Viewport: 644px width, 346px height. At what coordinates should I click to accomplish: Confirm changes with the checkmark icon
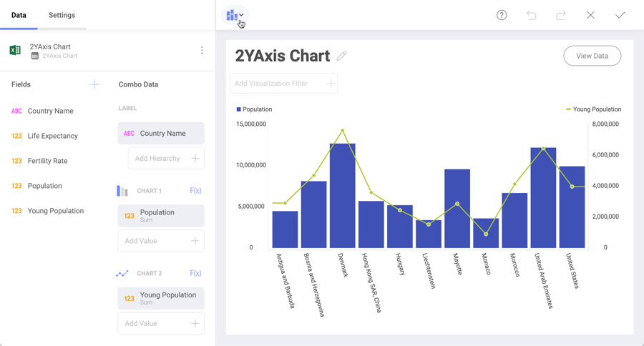click(620, 15)
